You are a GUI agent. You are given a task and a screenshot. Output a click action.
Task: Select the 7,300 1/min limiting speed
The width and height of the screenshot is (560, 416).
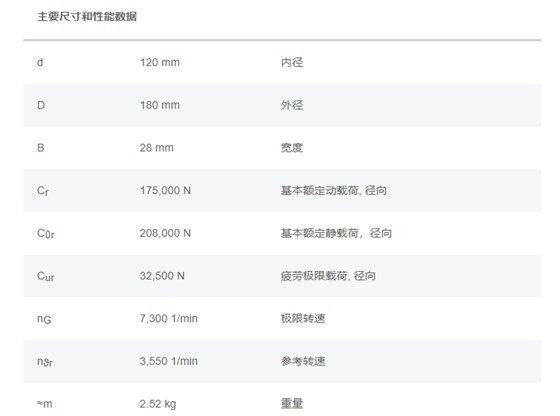(169, 318)
